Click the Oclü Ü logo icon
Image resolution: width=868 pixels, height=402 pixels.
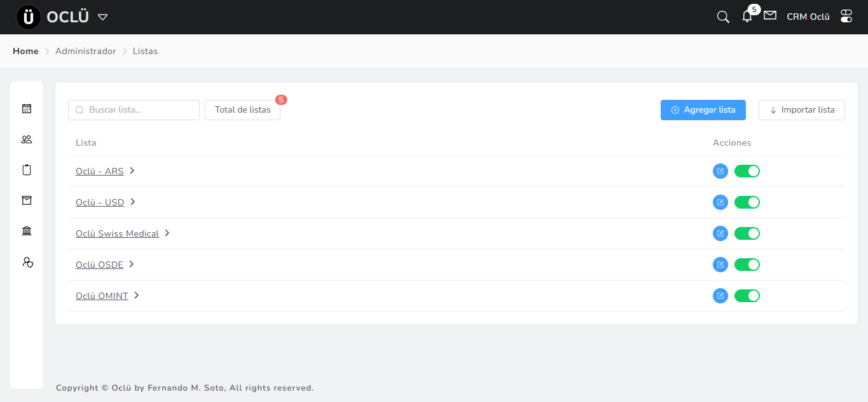point(29,17)
